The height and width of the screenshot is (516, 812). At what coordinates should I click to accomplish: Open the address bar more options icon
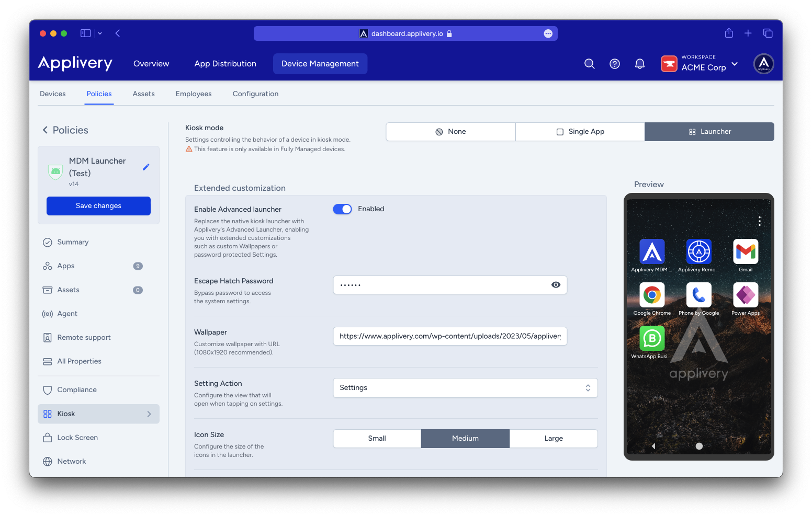548,33
